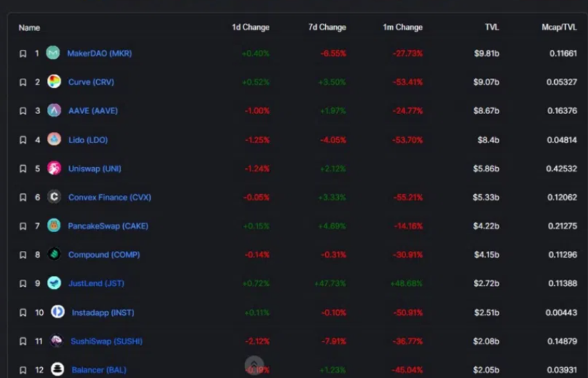Image resolution: width=588 pixels, height=378 pixels.
Task: Open the AAVE (AAVE) protocol link
Action: tap(93, 111)
